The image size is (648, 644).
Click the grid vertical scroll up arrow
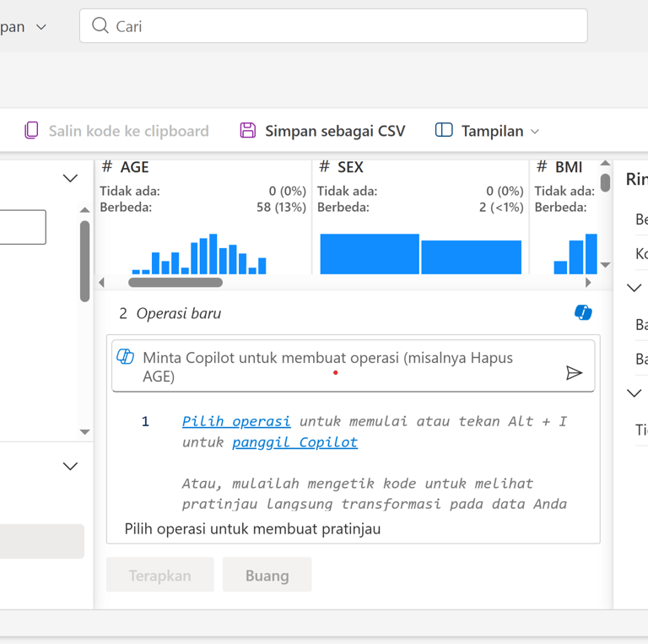click(605, 163)
